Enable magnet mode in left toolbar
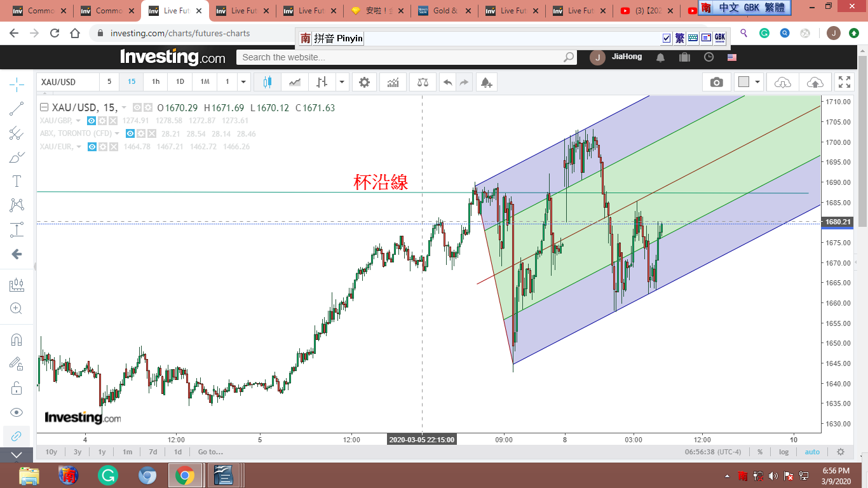Viewport: 868px width, 488px height. coord(17,340)
